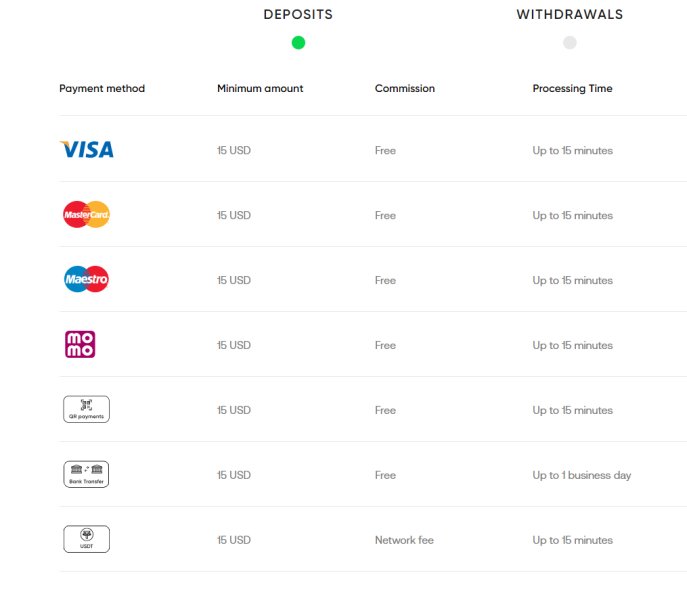This screenshot has height=600, width=687.
Task: Select the USDT crypto icon
Action: pos(86,539)
